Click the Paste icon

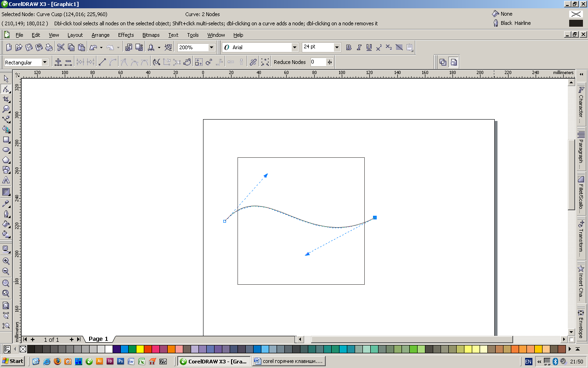(x=81, y=47)
